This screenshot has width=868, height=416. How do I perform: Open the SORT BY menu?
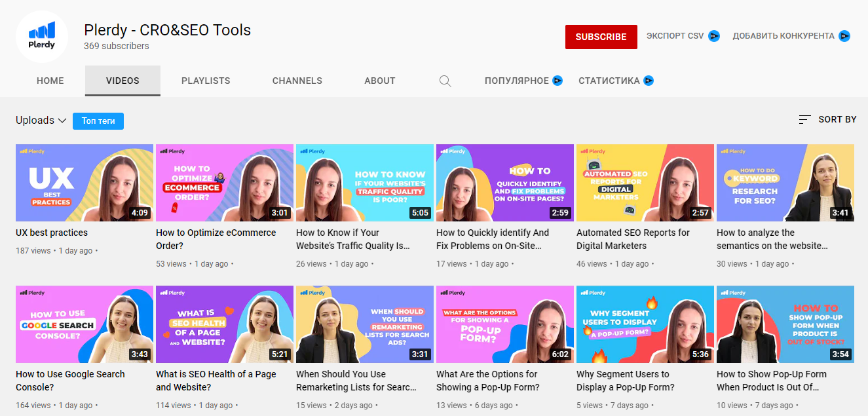pyautogui.click(x=827, y=120)
